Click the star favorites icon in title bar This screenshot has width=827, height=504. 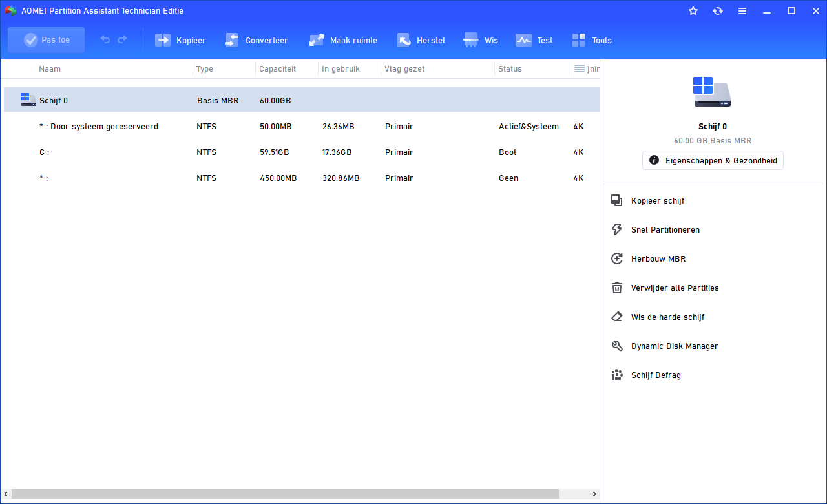click(693, 11)
